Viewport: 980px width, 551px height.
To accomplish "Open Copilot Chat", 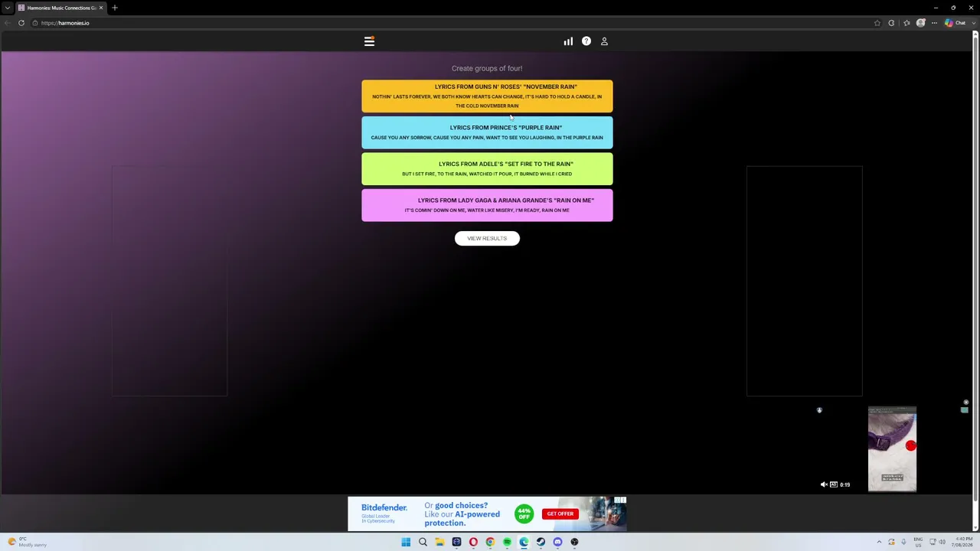I will (x=955, y=23).
